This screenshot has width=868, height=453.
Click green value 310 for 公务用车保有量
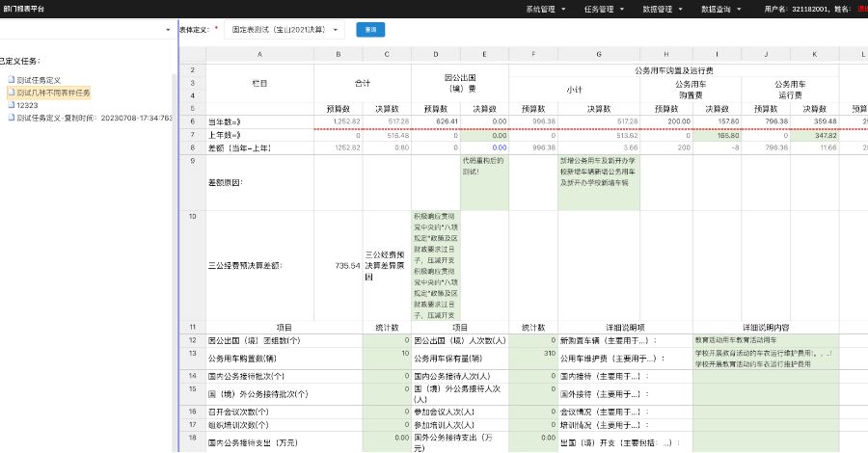point(533,359)
